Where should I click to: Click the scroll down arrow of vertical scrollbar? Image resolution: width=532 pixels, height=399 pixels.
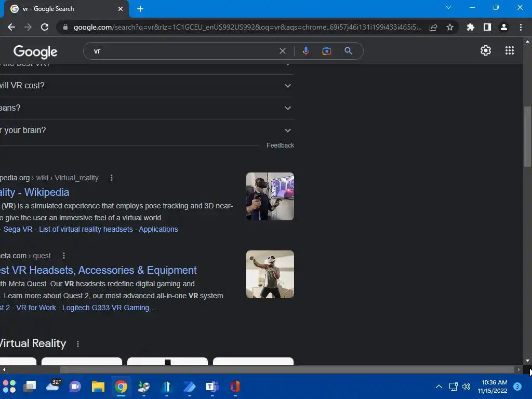(527, 361)
